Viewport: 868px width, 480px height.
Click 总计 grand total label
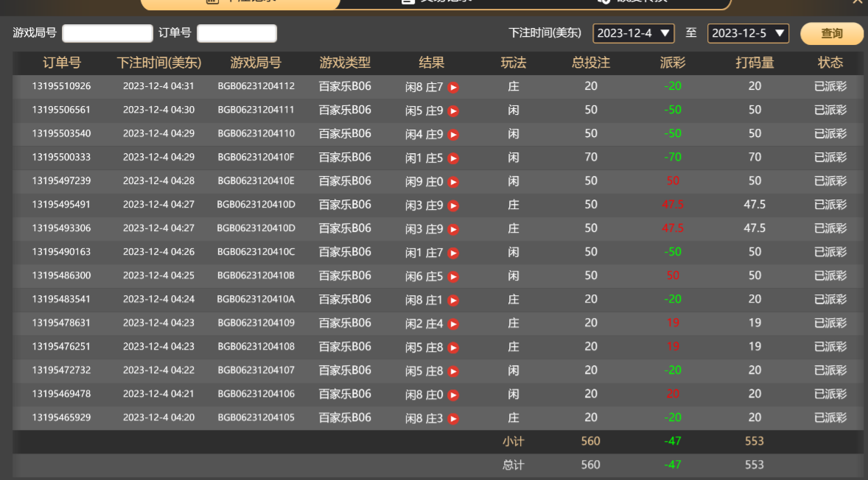513,465
